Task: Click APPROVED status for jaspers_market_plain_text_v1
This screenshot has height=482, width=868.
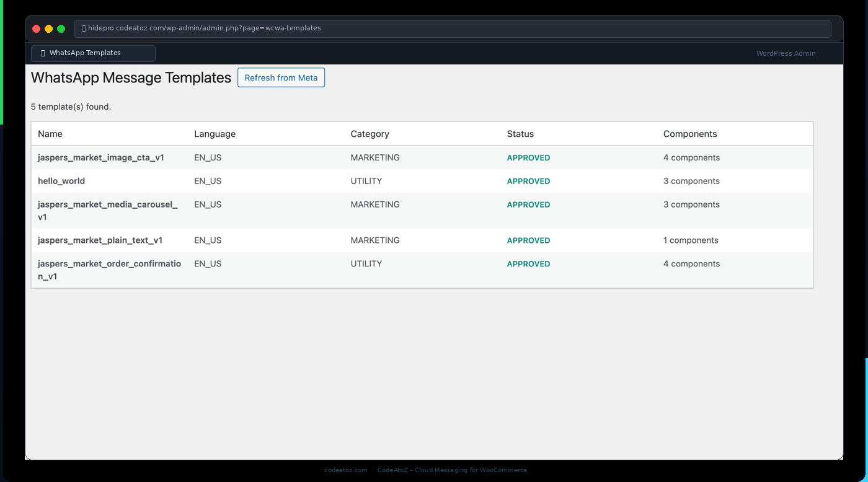Action: [528, 240]
